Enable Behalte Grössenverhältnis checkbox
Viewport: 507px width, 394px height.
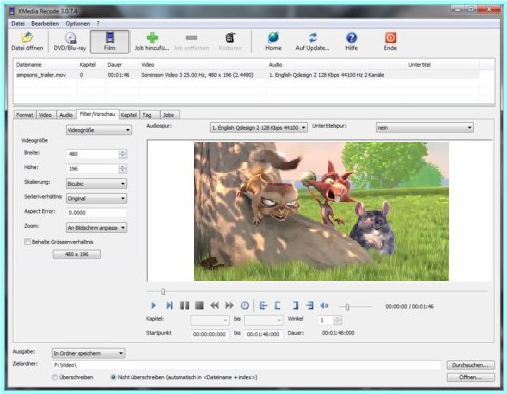[x=27, y=242]
